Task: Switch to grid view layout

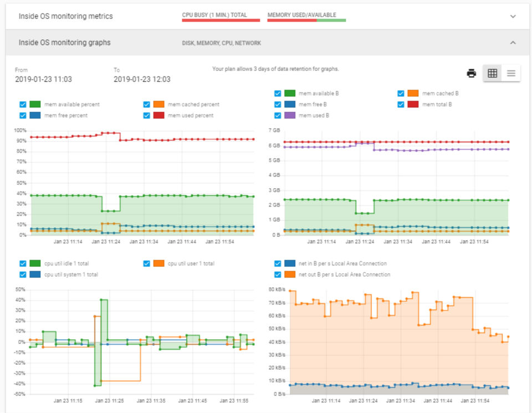Action: pyautogui.click(x=492, y=73)
